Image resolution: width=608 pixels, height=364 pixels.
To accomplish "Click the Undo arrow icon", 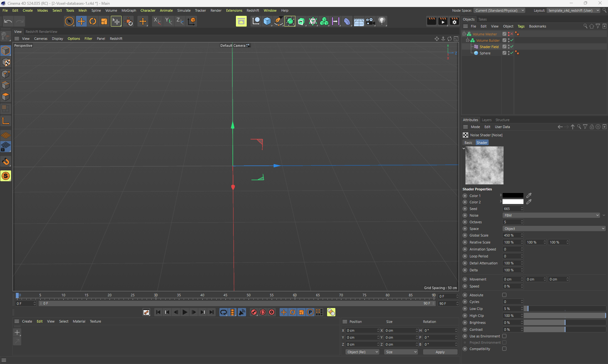I will click(8, 21).
